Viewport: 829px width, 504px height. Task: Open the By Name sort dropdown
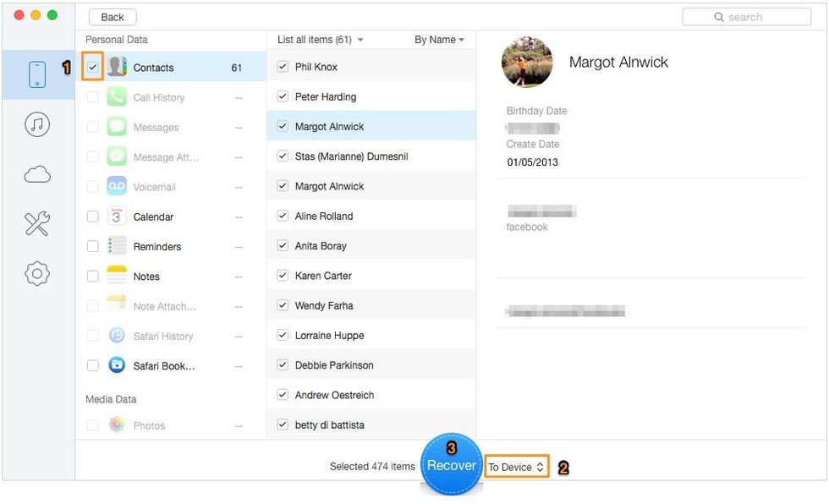439,40
